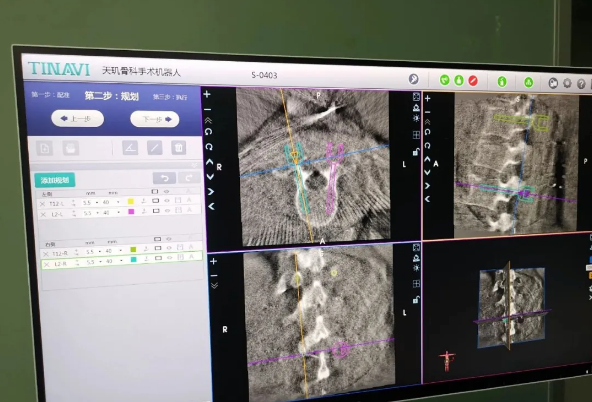Screen dimensions: 592x402
Task: Click the red stop status icon
Action: [473, 80]
